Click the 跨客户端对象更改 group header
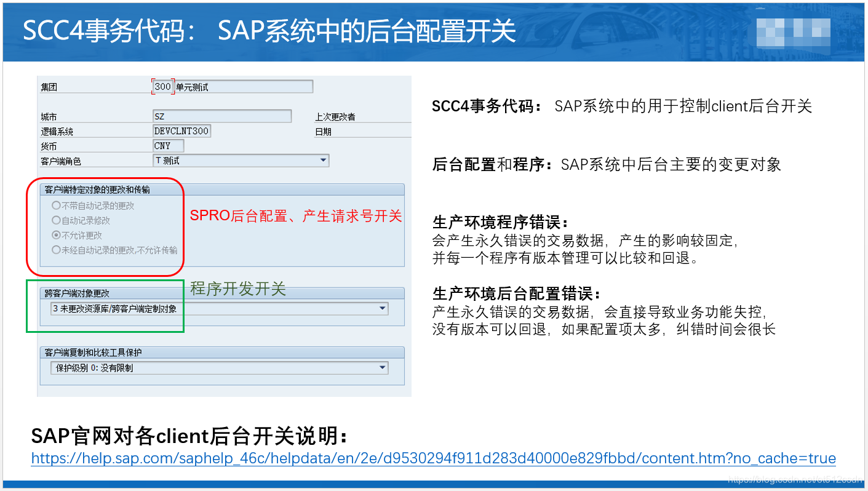Viewport: 868px width, 491px height. click(221, 293)
